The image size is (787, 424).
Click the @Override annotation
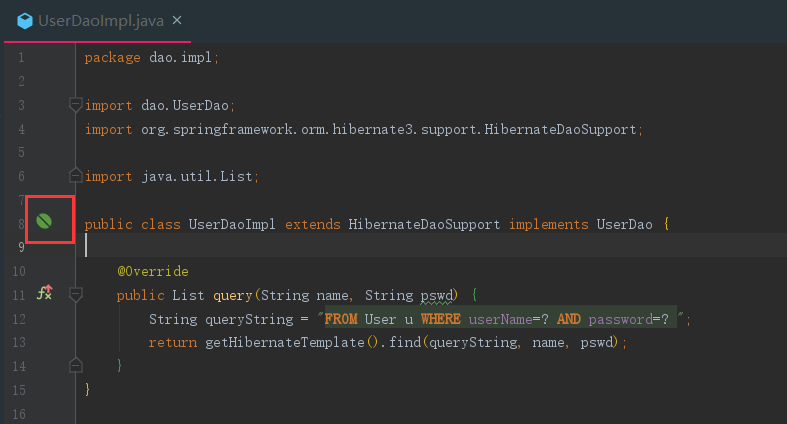pyautogui.click(x=153, y=271)
